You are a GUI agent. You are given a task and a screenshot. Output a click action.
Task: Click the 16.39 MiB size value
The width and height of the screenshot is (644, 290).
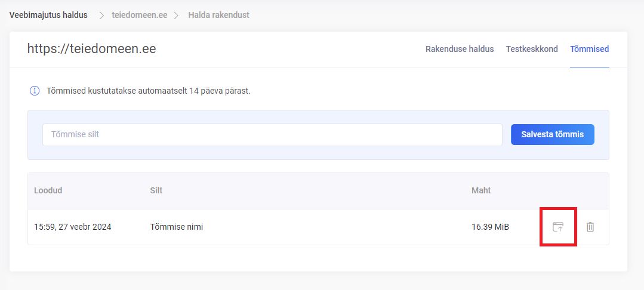click(x=490, y=227)
